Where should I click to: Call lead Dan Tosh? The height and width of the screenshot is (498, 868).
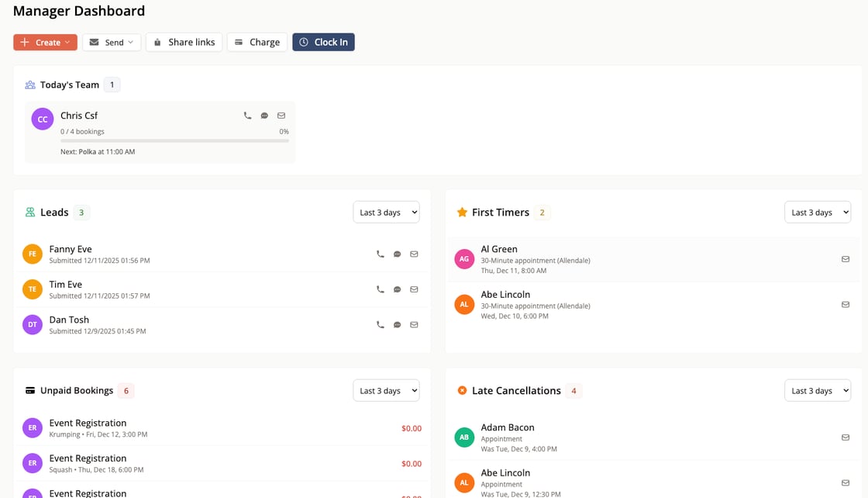point(381,324)
